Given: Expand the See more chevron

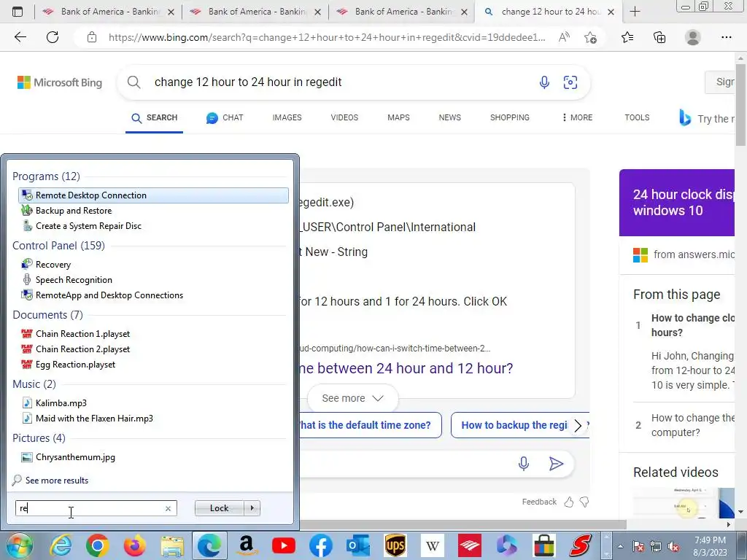Looking at the screenshot, I should [x=378, y=398].
